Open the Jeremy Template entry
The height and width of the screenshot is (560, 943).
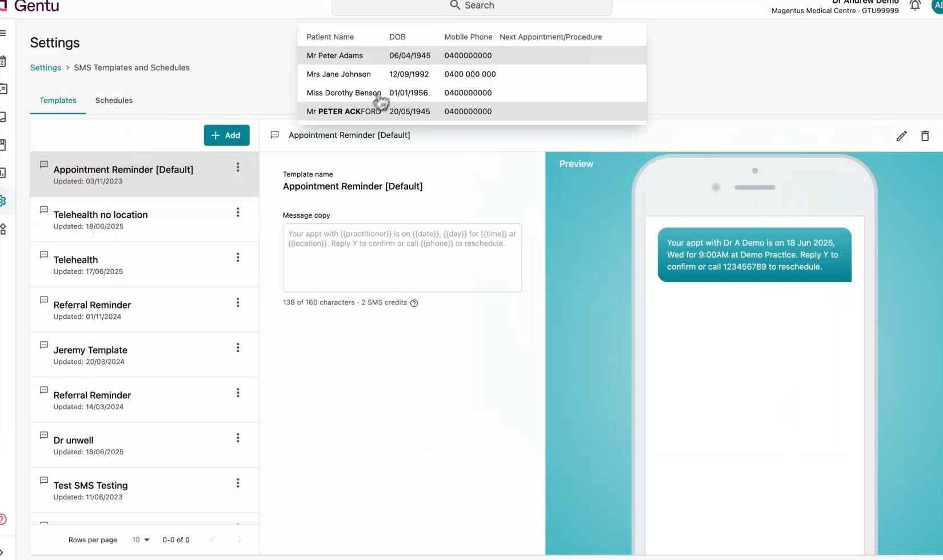[x=145, y=355]
